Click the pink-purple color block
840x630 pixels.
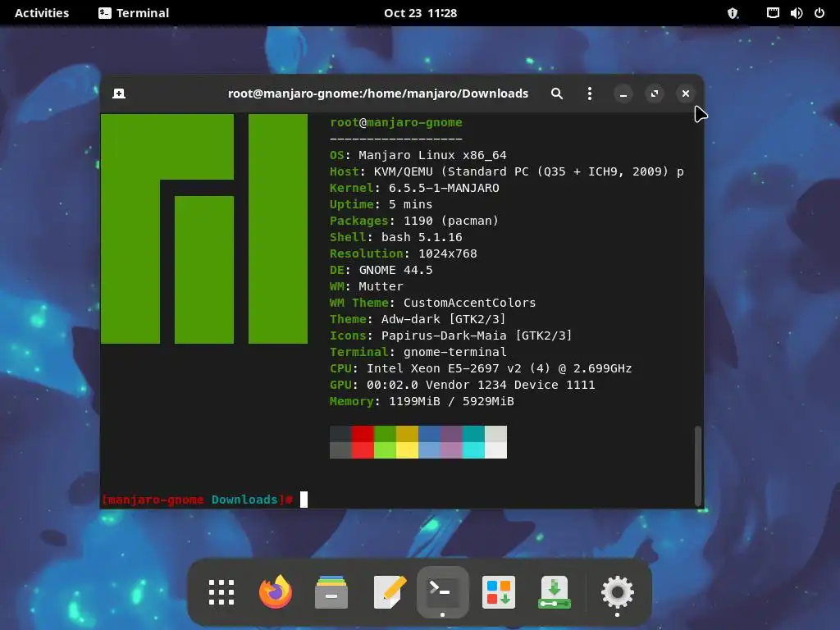pos(452,450)
